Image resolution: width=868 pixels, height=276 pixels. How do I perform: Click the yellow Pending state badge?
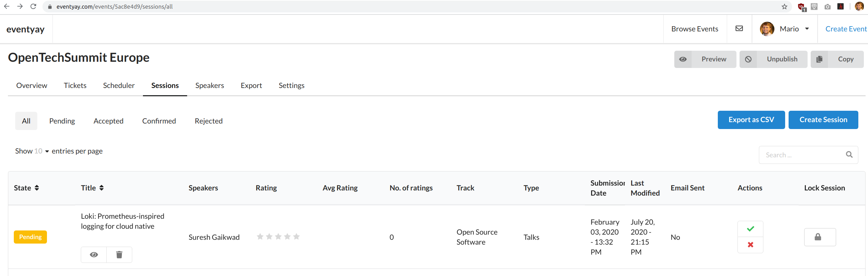(30, 237)
